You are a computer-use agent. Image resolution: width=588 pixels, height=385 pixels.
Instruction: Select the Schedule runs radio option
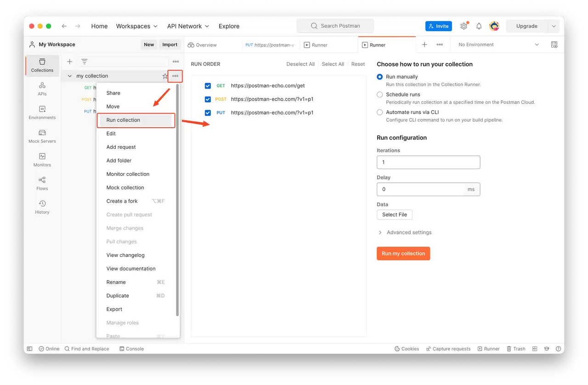[x=379, y=95]
